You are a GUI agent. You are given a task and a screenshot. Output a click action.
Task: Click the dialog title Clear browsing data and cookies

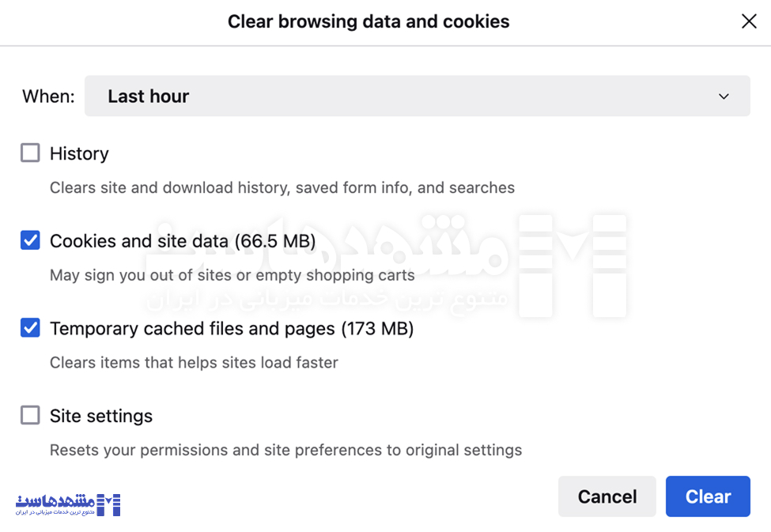click(x=368, y=21)
